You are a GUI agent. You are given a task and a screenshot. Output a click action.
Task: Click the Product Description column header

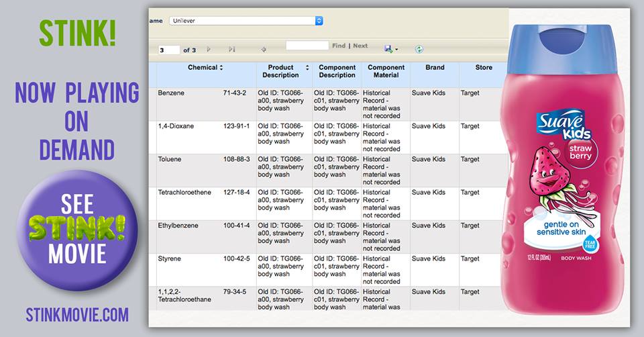281,71
